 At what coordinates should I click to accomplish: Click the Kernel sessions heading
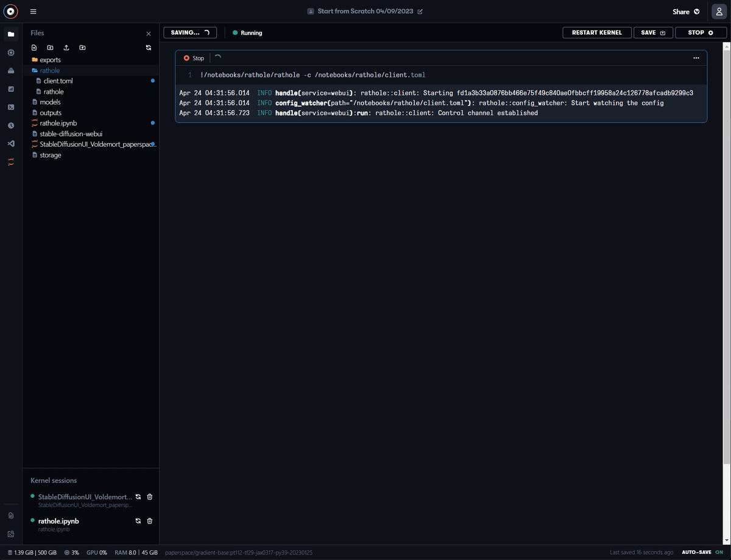click(54, 480)
